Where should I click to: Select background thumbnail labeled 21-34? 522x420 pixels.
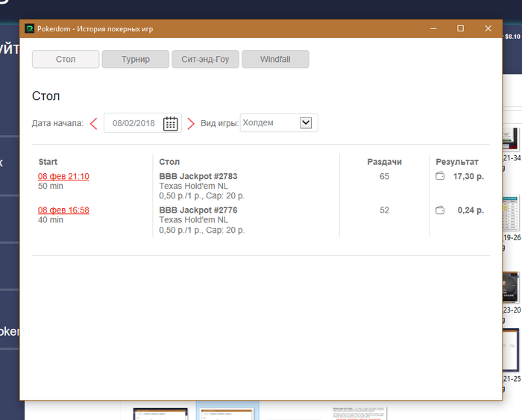click(512, 140)
